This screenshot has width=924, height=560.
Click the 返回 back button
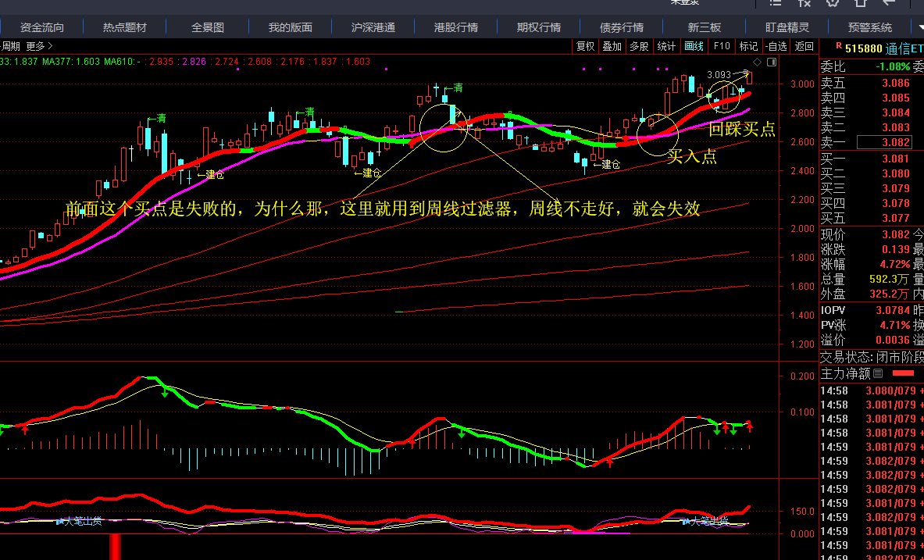804,46
